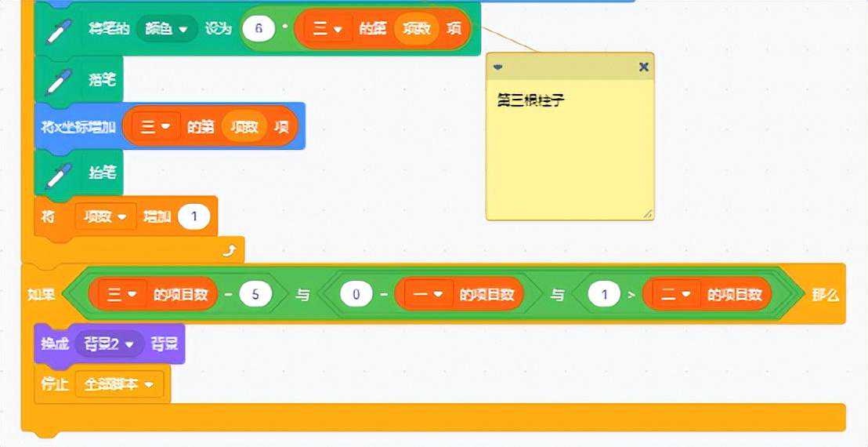Open the 颜色 dropdown in the pen block
Screen dimensions: 868x447
(x=166, y=30)
